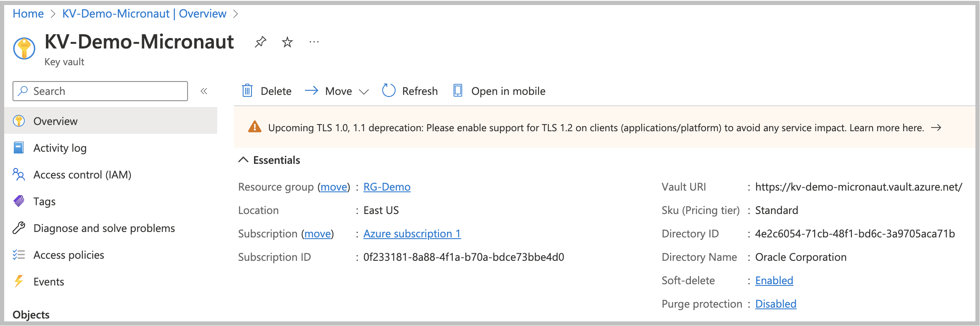Refresh the key vault overview
The width and height of the screenshot is (980, 326).
tap(410, 91)
